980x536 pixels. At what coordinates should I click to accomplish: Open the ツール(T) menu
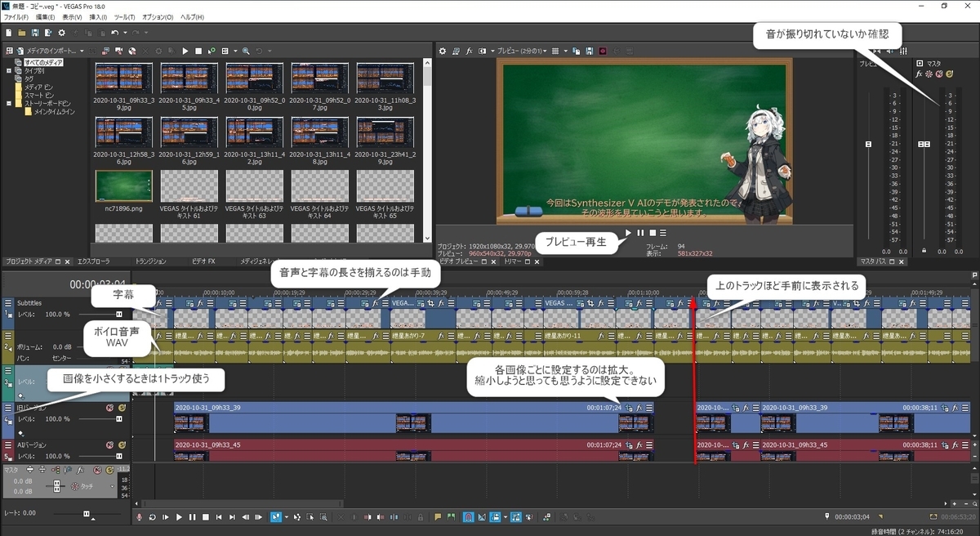click(125, 17)
